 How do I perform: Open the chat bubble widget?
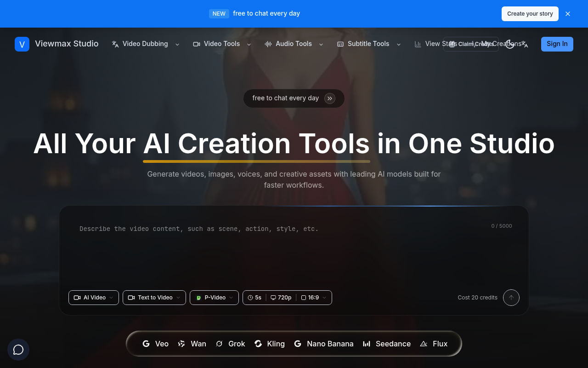[18, 350]
